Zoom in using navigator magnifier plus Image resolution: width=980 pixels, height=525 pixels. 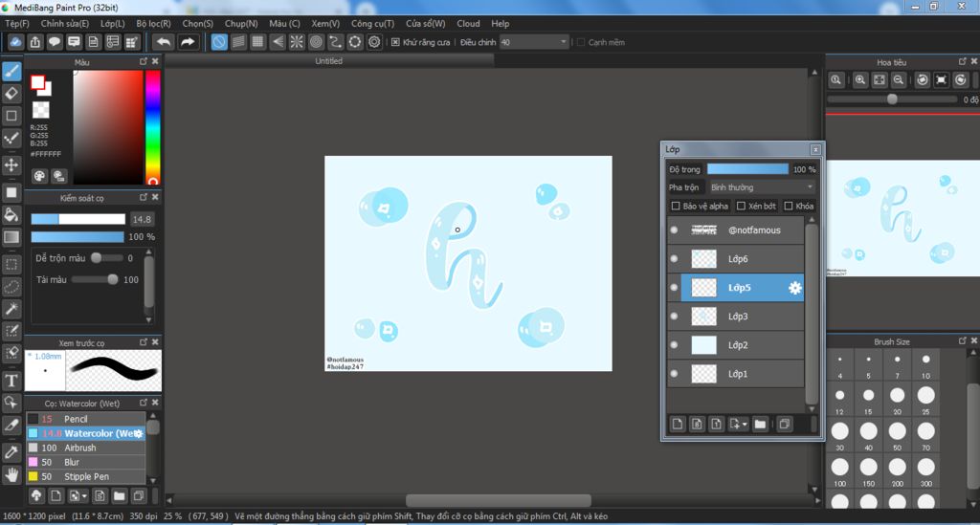click(x=860, y=80)
